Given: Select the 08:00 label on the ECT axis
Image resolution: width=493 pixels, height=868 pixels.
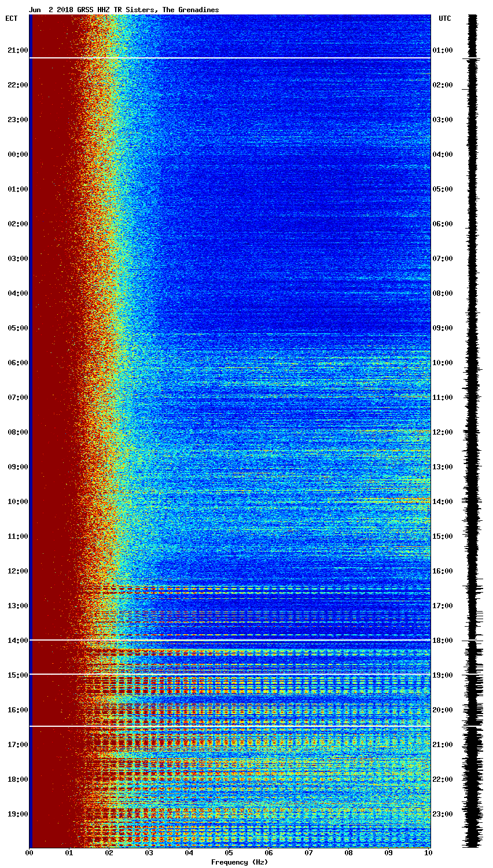Looking at the screenshot, I should [18, 432].
